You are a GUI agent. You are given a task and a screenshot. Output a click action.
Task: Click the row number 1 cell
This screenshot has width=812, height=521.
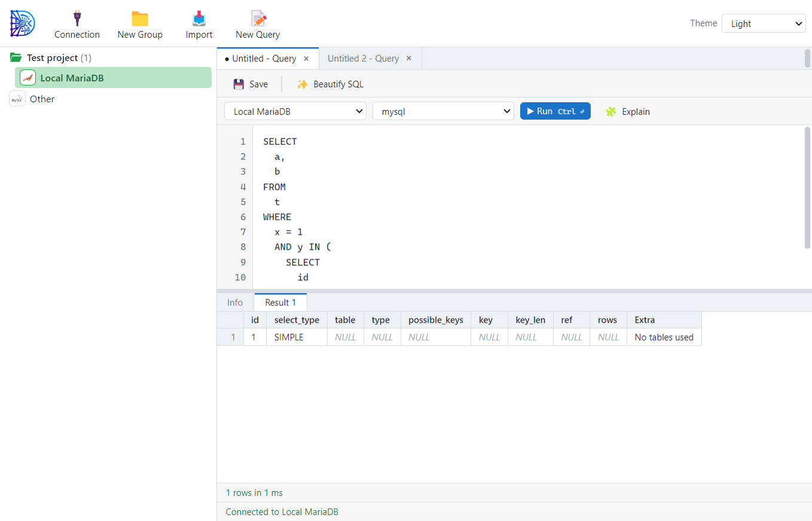pos(230,337)
